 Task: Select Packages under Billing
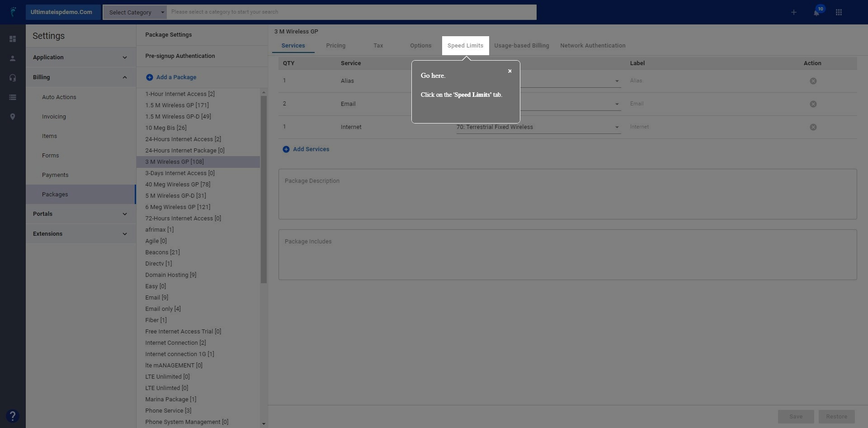pos(81,195)
